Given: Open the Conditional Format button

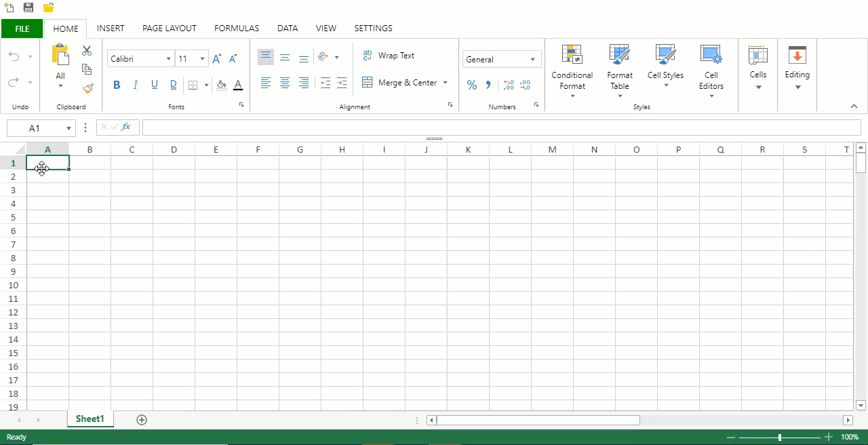Looking at the screenshot, I should click(572, 71).
